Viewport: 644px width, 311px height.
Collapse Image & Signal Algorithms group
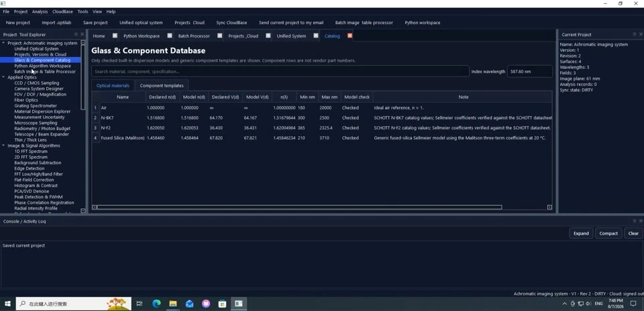point(4,145)
